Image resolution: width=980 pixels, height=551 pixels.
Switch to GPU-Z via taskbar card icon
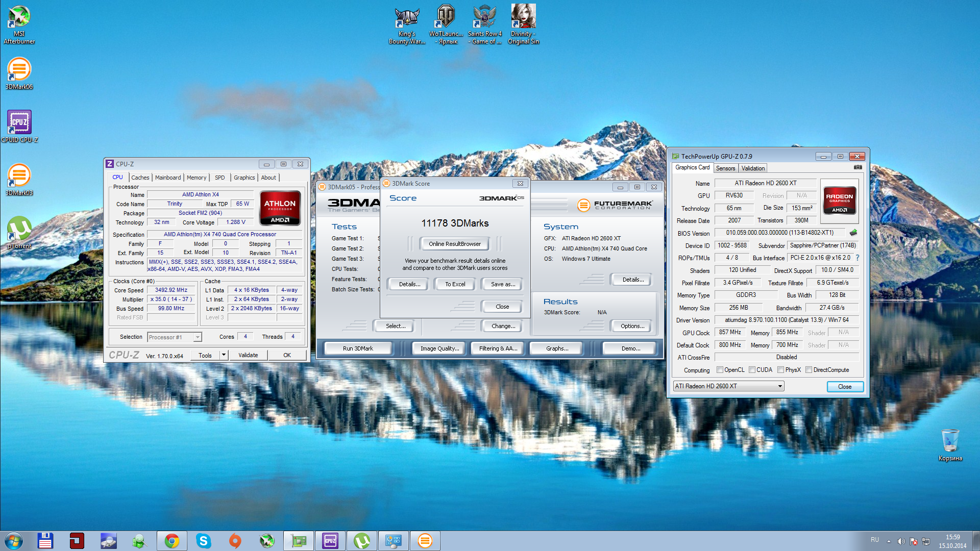(299, 541)
